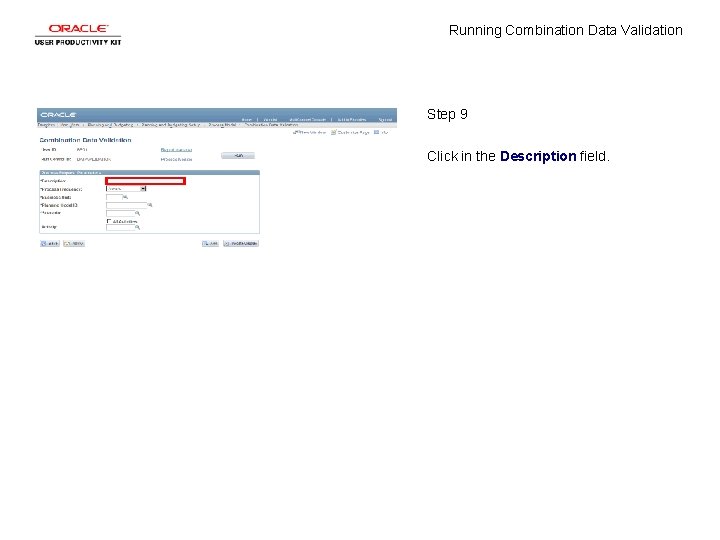Open the Favorites breadcrumb menu
The height and width of the screenshot is (540, 720).
pos(46,125)
